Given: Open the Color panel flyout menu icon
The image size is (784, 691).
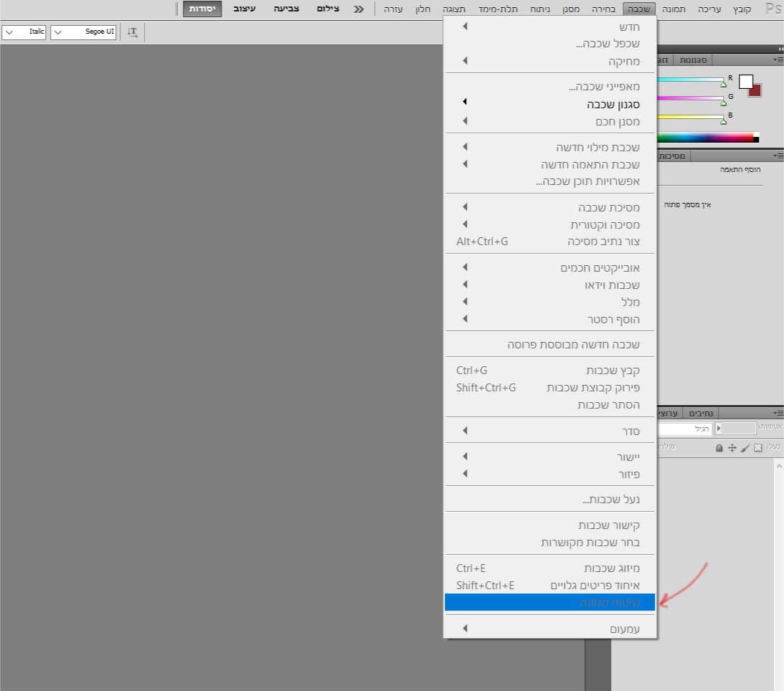Looking at the screenshot, I should tap(778, 60).
